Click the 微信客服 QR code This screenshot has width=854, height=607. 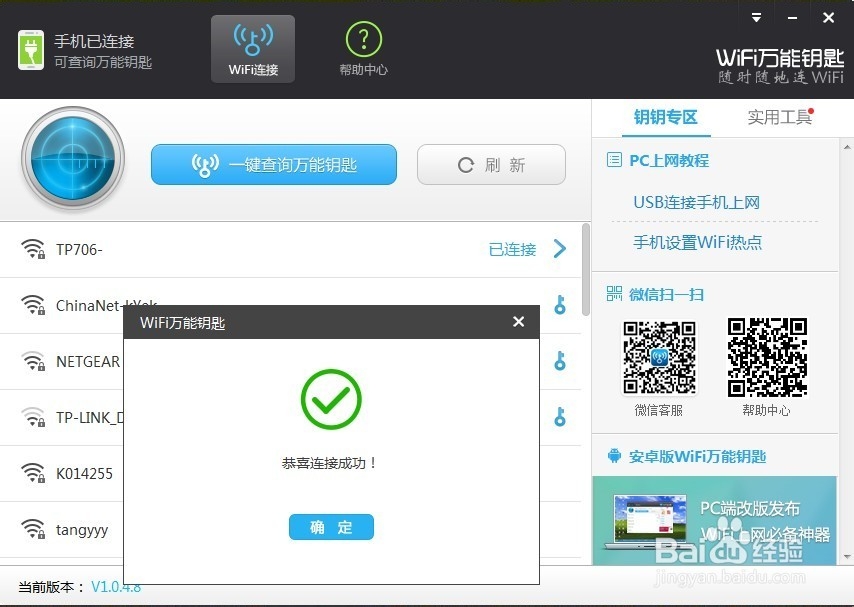coord(659,357)
